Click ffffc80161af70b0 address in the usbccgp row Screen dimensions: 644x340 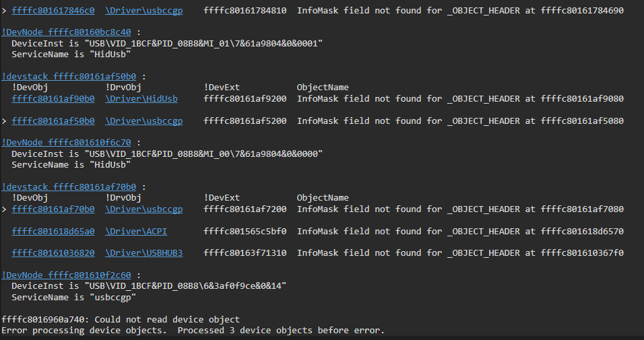point(53,209)
